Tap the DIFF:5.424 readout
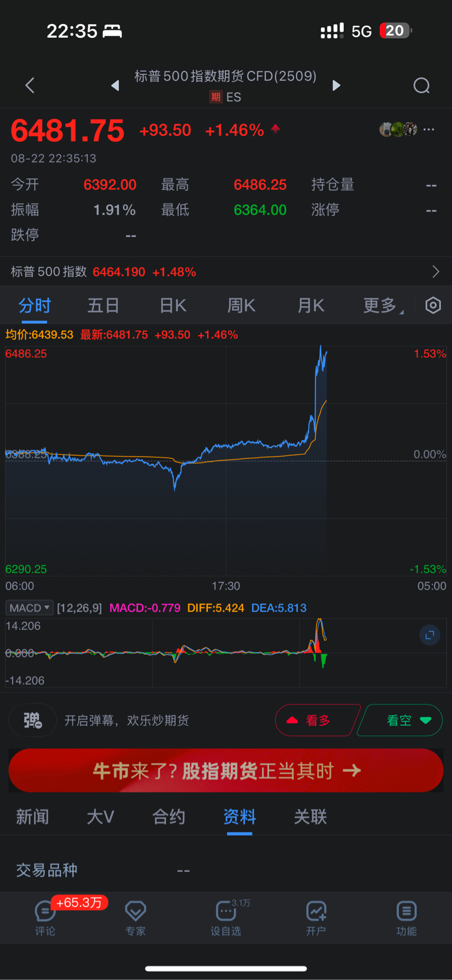Viewport: 452px width, 980px height. (x=215, y=608)
